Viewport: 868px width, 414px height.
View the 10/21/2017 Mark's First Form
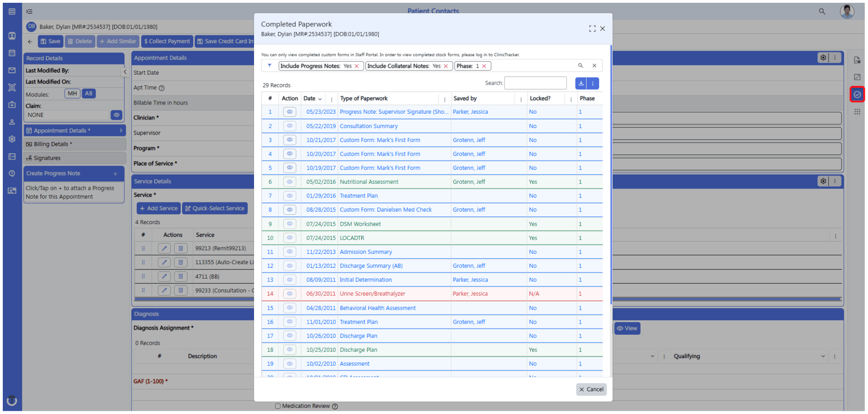(289, 140)
